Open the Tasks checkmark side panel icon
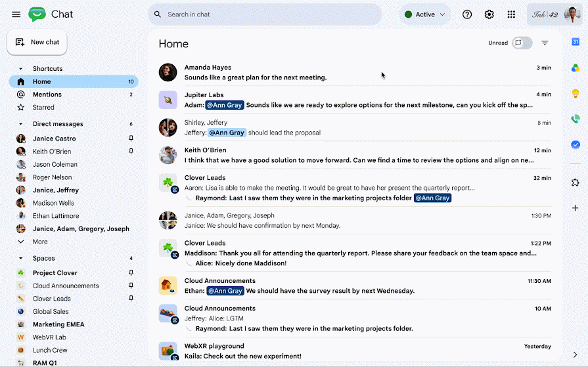 click(576, 144)
